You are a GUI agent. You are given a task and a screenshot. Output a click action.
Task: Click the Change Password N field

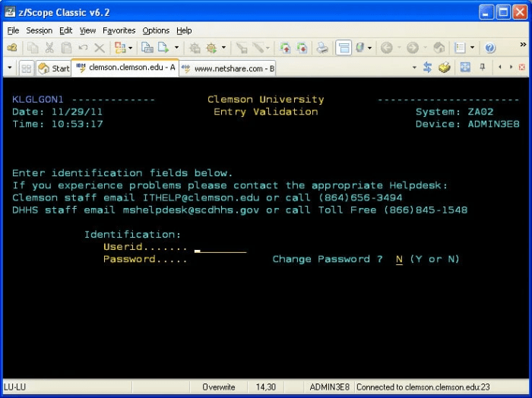click(399, 259)
